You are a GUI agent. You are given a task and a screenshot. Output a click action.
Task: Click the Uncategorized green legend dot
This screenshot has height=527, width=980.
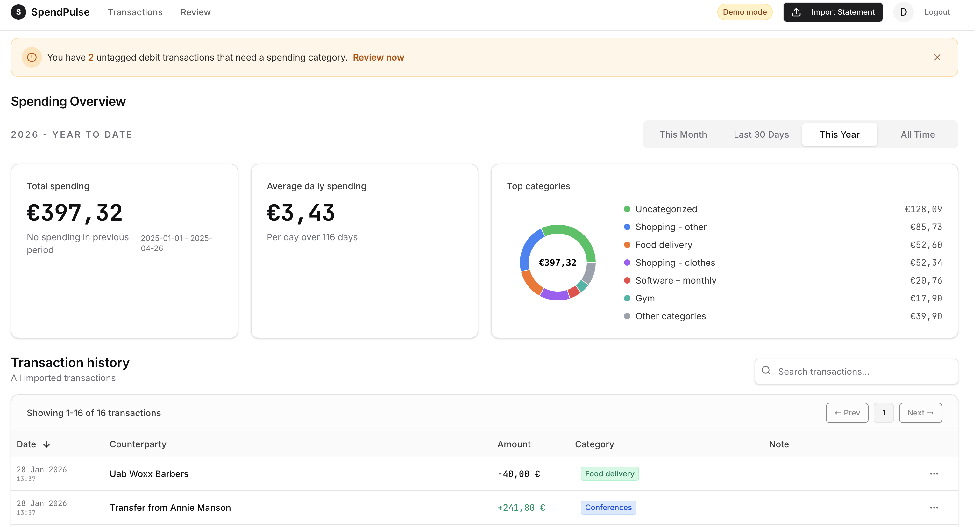pyautogui.click(x=627, y=209)
